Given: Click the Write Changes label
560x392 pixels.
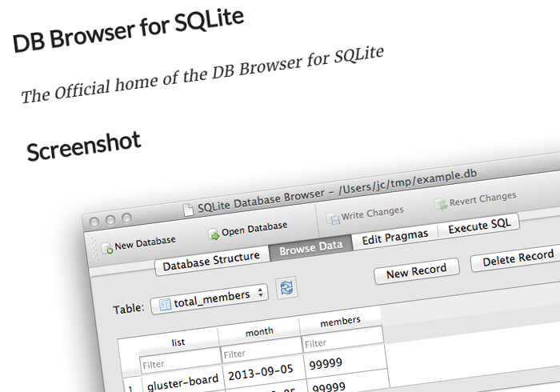Looking at the screenshot, I should coord(372,213).
